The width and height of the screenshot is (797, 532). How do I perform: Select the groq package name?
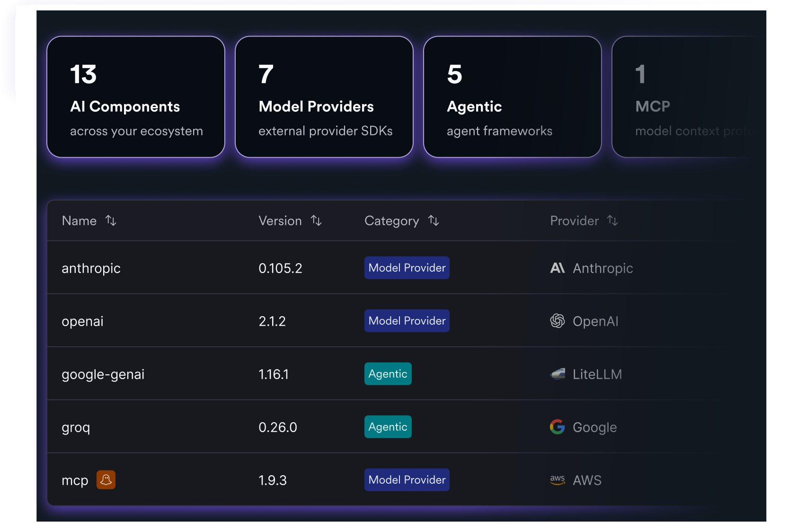(x=76, y=427)
